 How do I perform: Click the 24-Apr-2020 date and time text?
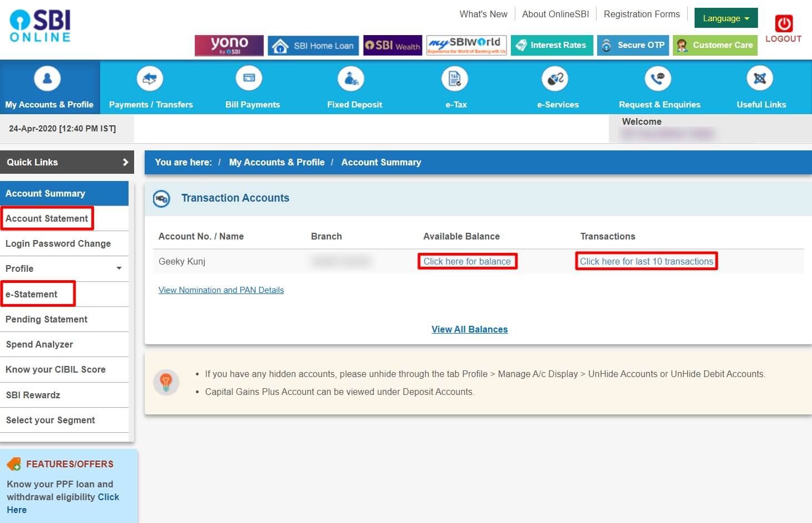click(62, 129)
